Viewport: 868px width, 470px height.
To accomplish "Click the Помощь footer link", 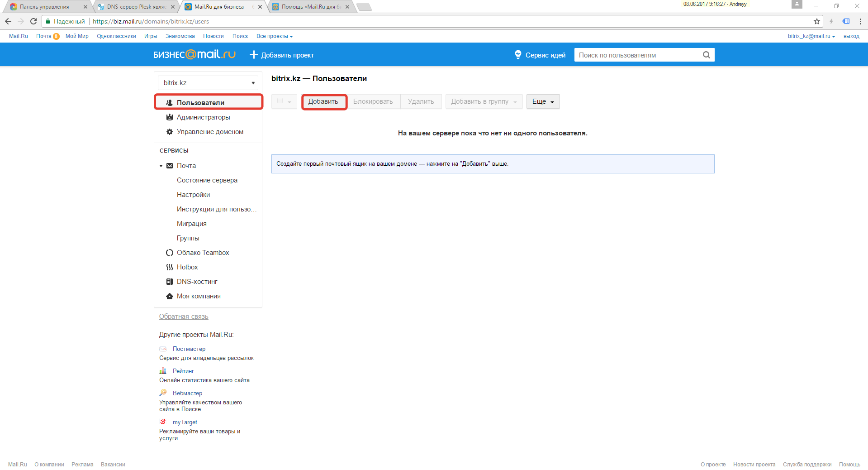I will tap(849, 465).
